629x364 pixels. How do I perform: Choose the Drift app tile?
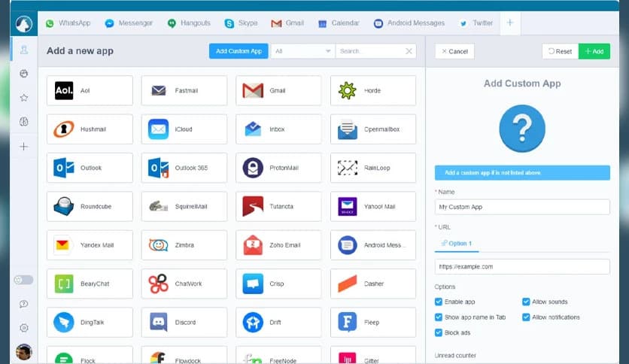pyautogui.click(x=279, y=323)
